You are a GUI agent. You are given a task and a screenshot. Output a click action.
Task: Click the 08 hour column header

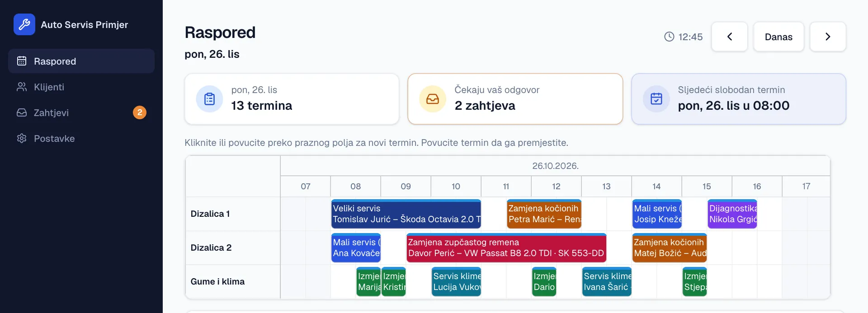356,186
